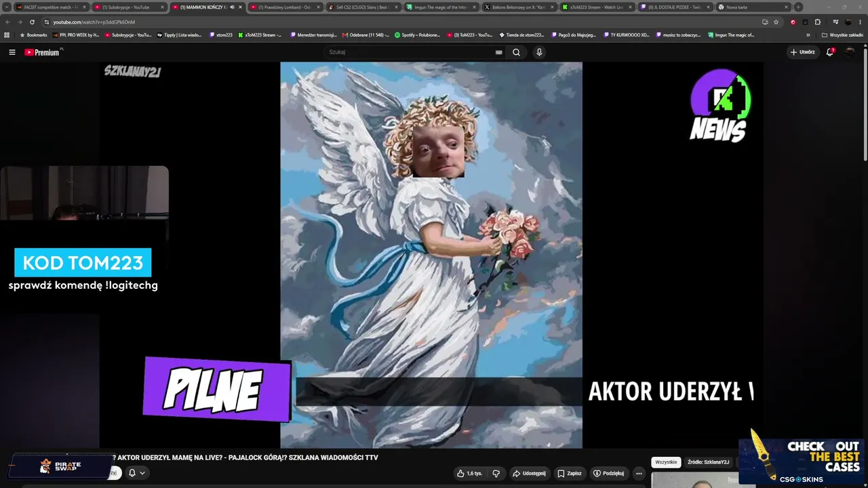Go back with the browser back arrow
Viewport: 868px width, 488px height.
point(8,22)
